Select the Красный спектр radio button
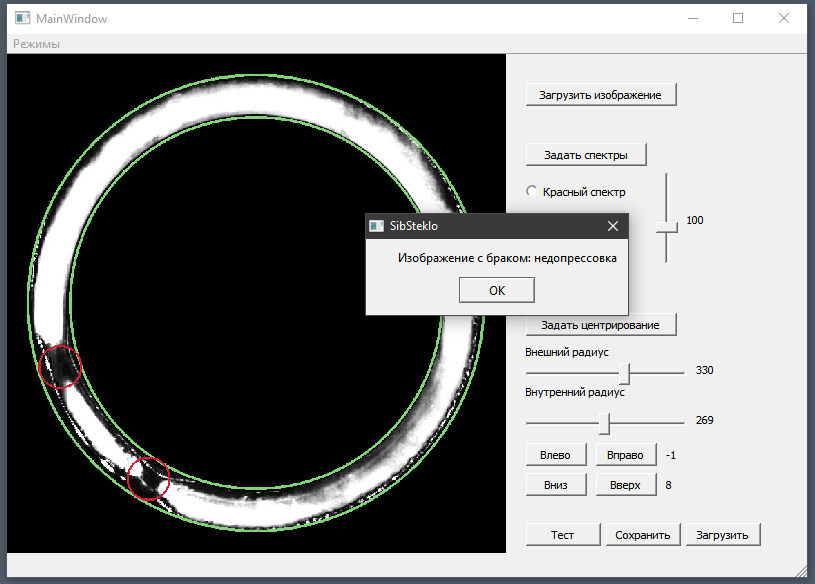The image size is (815, 584). pos(531,191)
